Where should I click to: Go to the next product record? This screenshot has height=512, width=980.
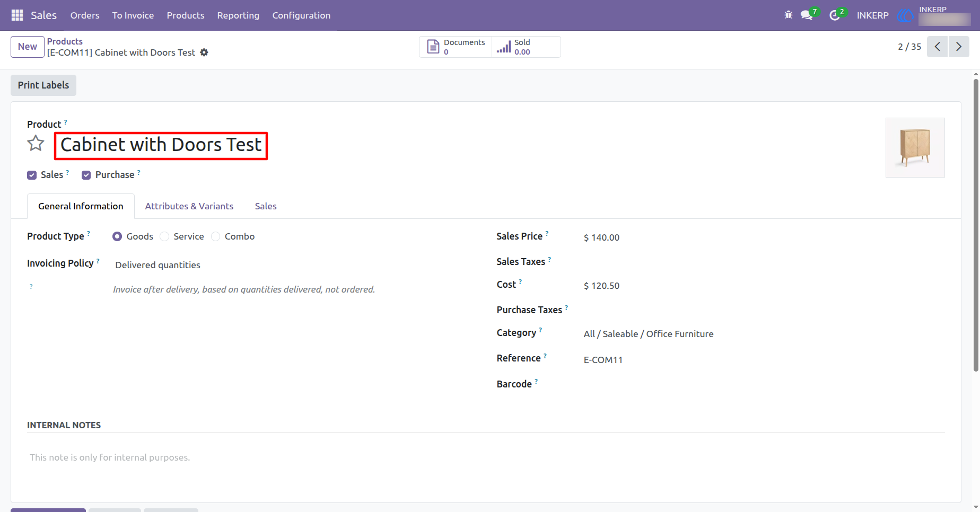pyautogui.click(x=959, y=47)
